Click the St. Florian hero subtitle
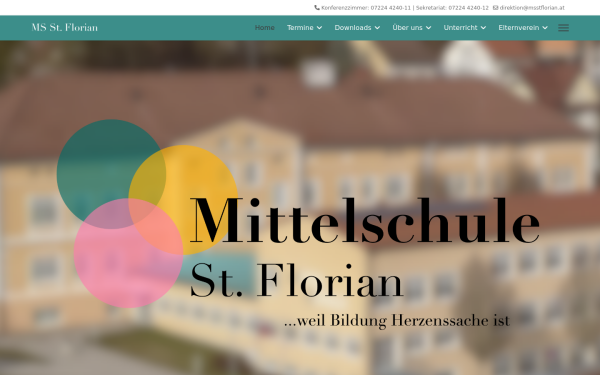The height and width of the screenshot is (375, 600). (297, 280)
